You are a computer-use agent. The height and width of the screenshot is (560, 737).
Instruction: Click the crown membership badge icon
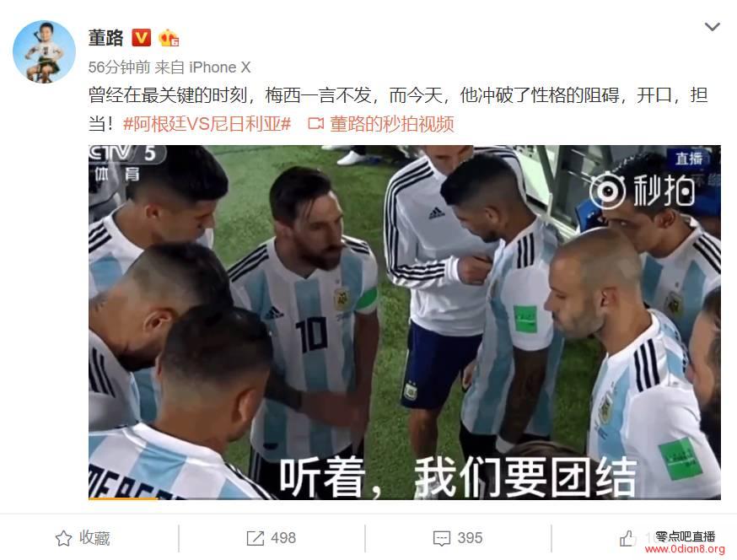(169, 38)
